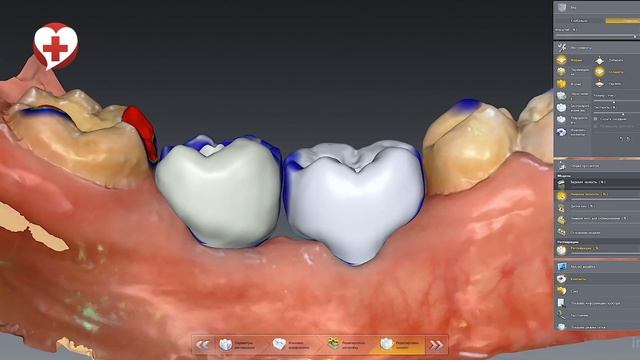This screenshot has width=640, height=360.
Task: Open the third step with green icon
Action: click(346, 345)
